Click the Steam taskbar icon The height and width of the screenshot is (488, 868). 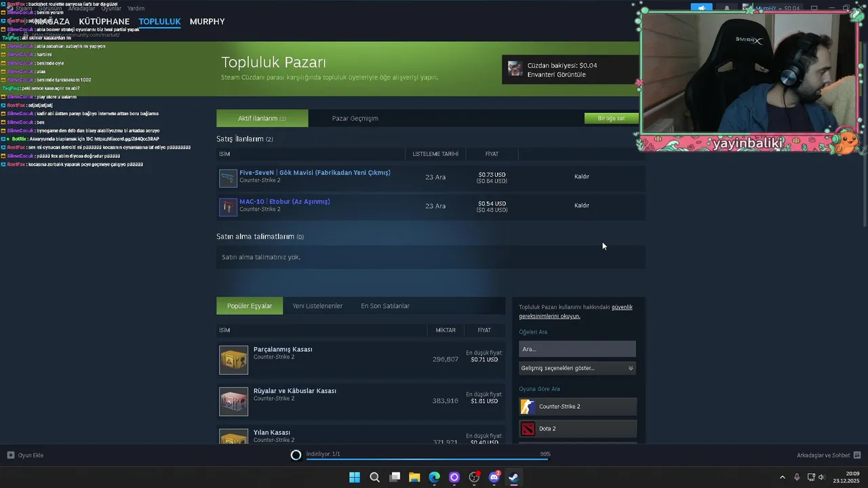pos(514,477)
